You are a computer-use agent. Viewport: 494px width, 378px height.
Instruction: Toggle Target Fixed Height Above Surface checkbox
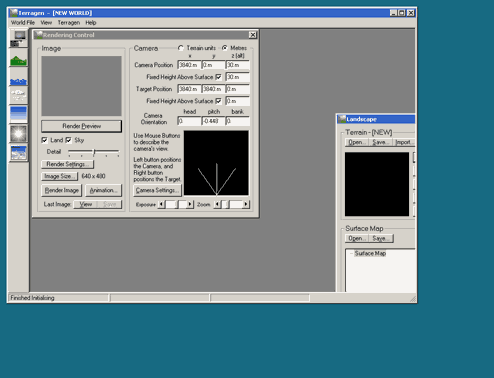click(x=219, y=101)
